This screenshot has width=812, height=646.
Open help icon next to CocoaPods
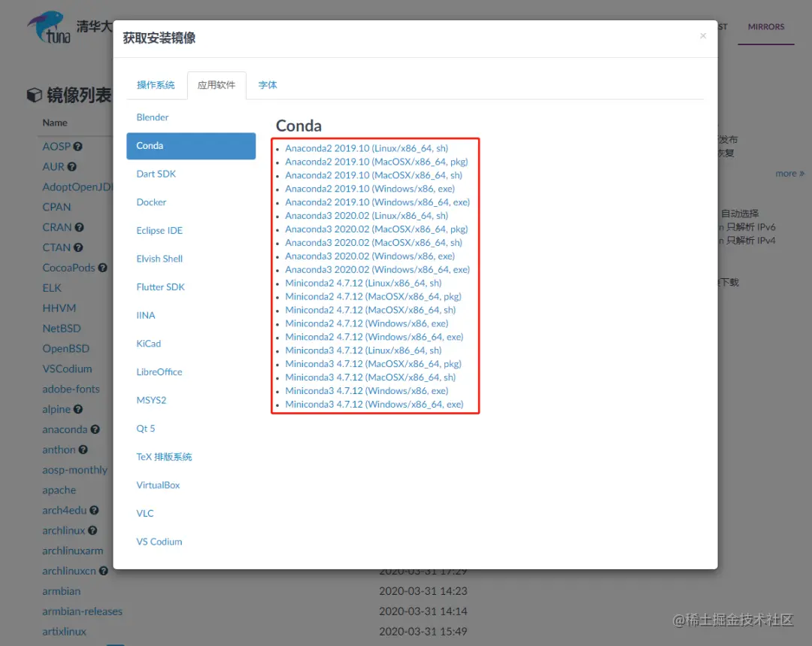(x=102, y=268)
